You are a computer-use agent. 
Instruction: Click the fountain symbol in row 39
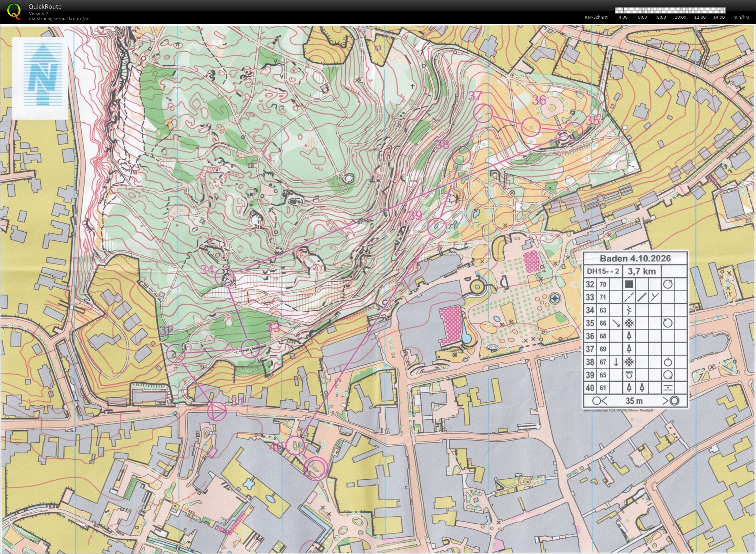(x=629, y=375)
